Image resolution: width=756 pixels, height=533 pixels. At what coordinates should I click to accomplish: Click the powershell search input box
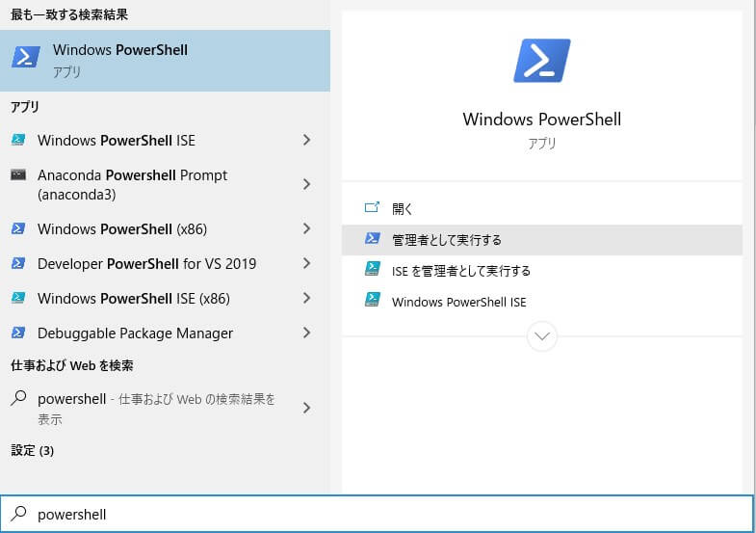click(x=385, y=515)
